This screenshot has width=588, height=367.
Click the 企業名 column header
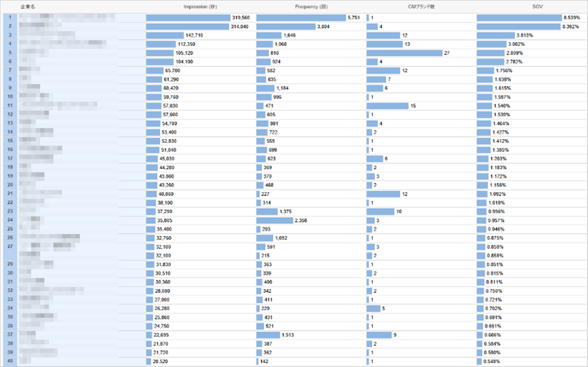pyautogui.click(x=28, y=7)
